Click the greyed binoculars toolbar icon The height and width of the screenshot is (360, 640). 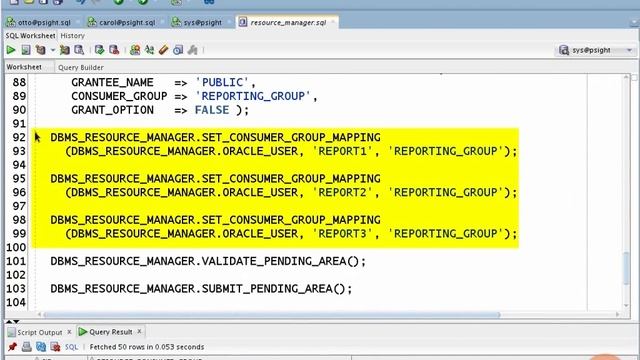pos(192,50)
